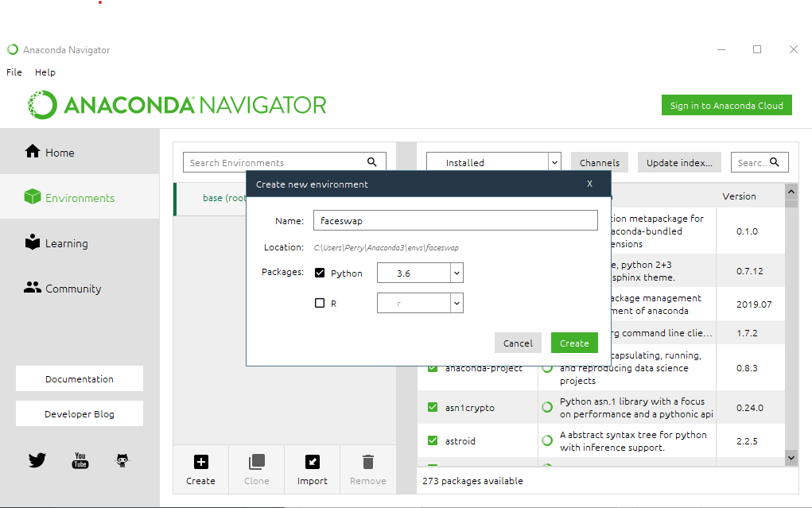Open the YouTube icon link
812x508 pixels.
(x=80, y=460)
